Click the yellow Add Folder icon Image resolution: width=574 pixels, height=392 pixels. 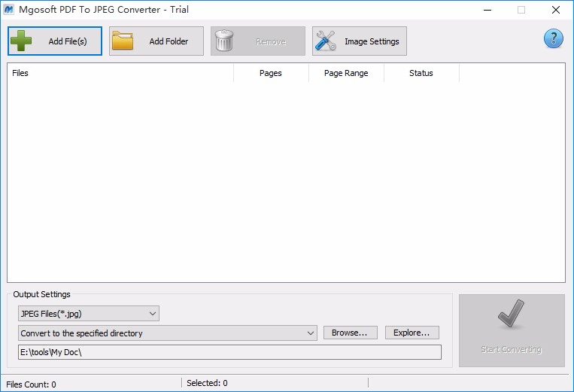123,41
